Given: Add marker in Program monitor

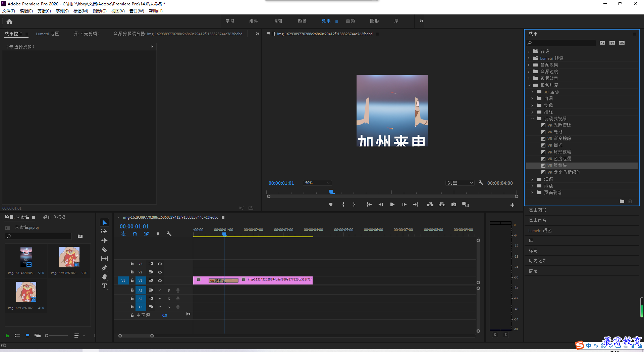Looking at the screenshot, I should point(331,205).
